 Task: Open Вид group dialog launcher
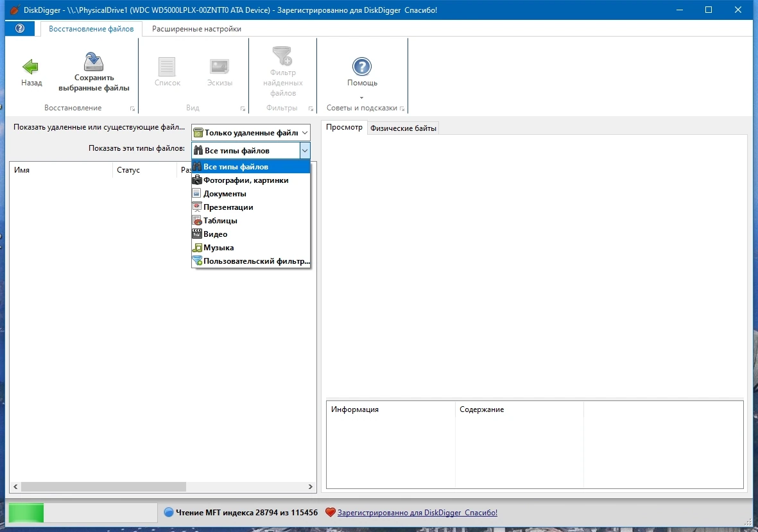(x=243, y=108)
